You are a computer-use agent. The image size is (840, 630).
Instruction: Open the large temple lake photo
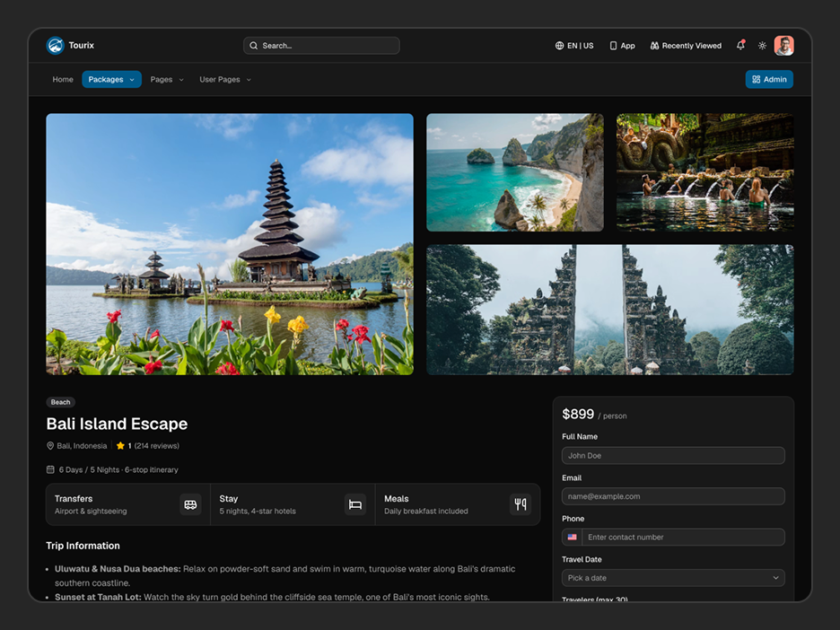pyautogui.click(x=230, y=244)
